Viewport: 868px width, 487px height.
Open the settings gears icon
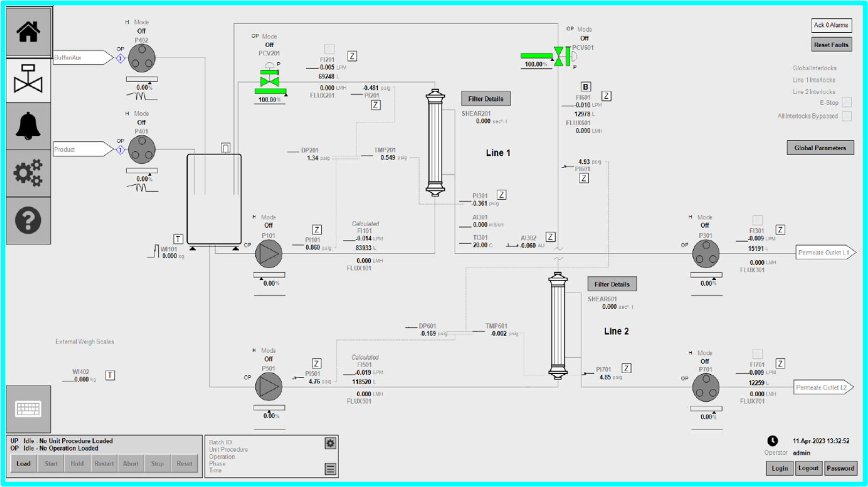click(28, 173)
